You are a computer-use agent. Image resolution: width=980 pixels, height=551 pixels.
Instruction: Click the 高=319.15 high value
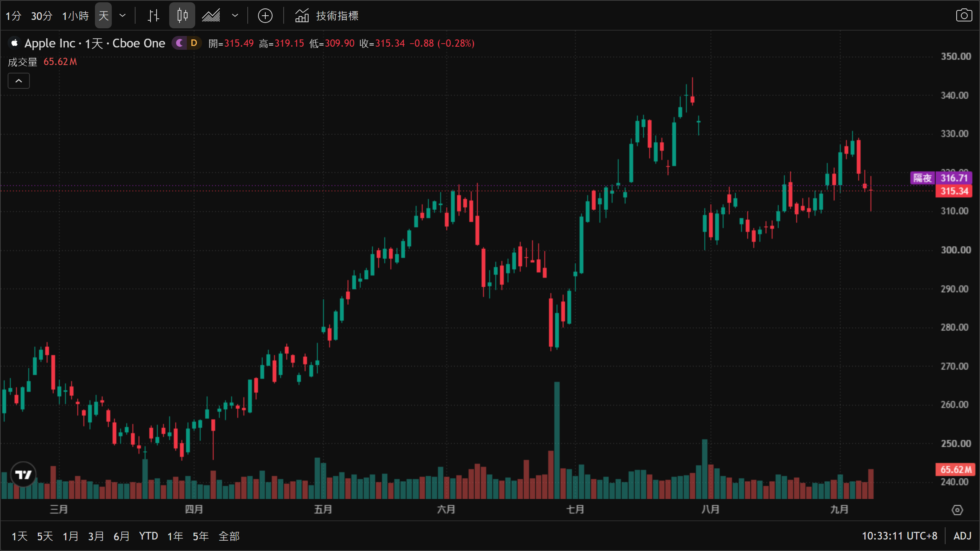(281, 43)
